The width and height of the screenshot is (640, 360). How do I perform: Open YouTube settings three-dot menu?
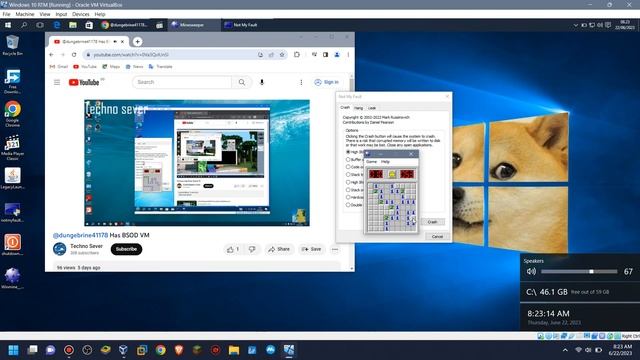(301, 82)
